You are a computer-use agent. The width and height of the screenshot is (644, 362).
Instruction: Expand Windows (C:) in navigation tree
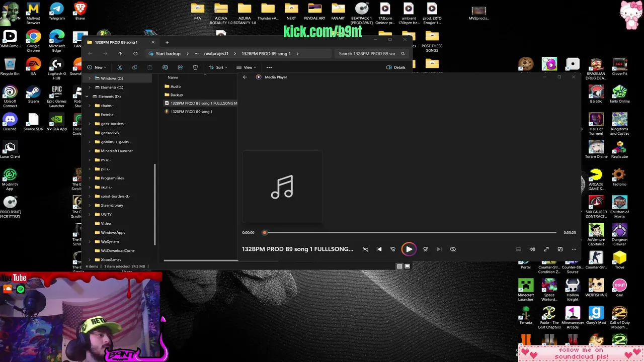(x=90, y=78)
